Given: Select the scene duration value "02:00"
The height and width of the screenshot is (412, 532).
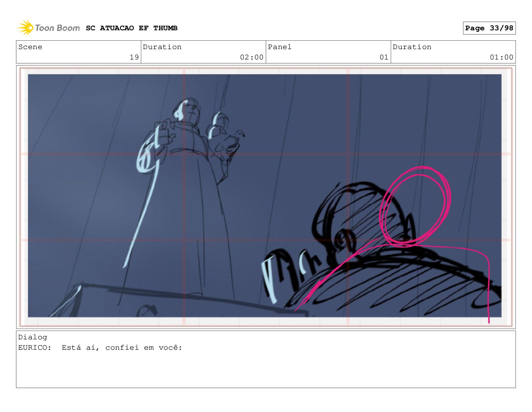Looking at the screenshot, I should coord(252,57).
